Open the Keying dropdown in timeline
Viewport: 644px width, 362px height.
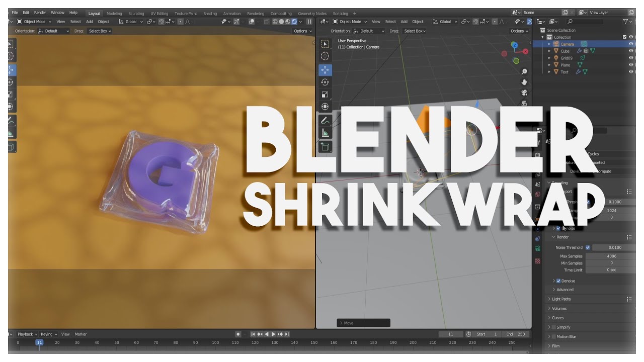[x=49, y=334]
